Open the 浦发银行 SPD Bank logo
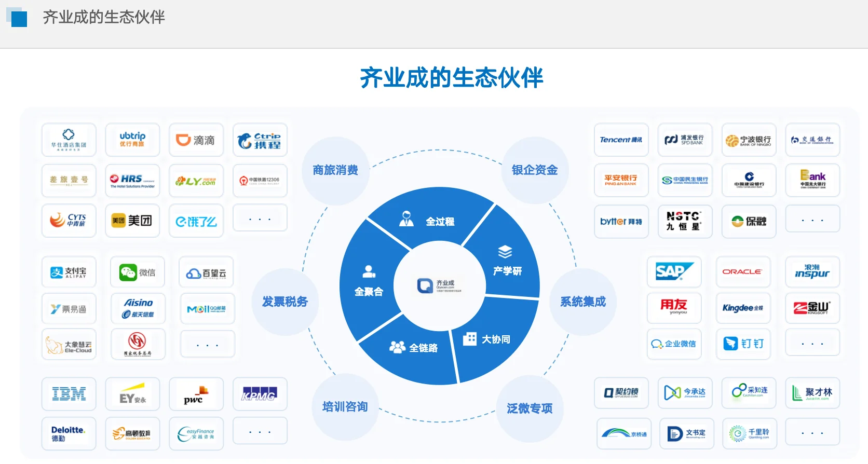Screen dimensions: 868x464 click(685, 140)
